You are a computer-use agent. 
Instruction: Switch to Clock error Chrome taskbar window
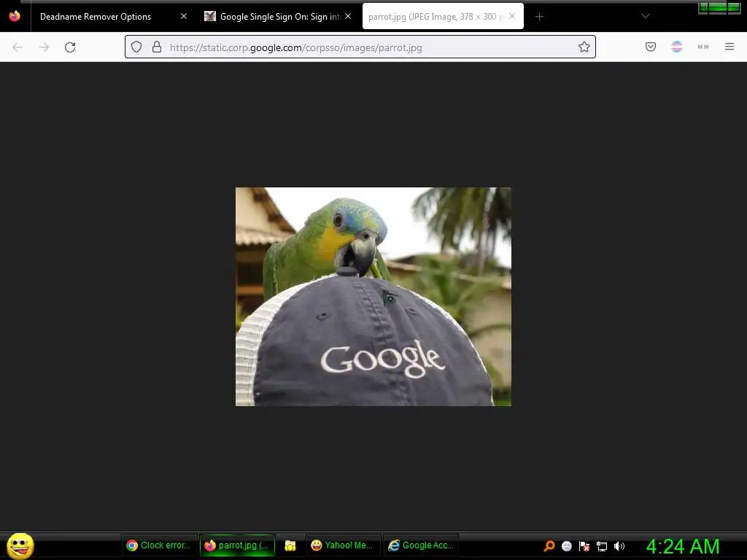(158, 545)
